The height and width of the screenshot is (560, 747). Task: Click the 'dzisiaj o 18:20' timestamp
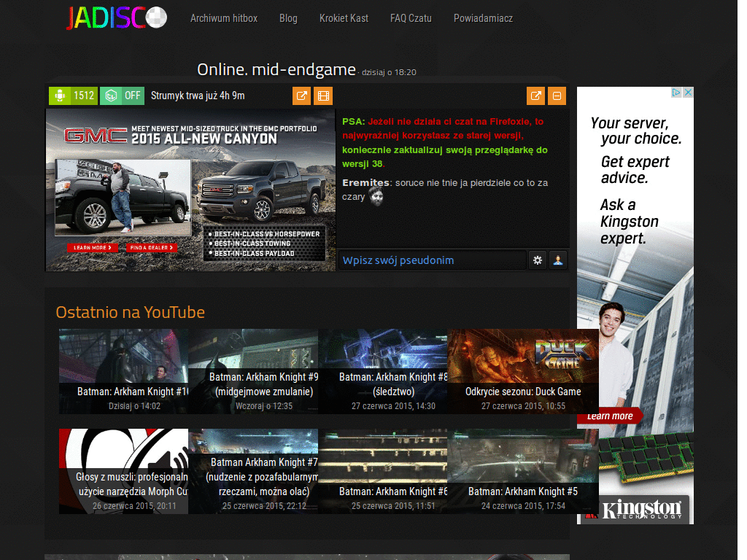(x=389, y=72)
